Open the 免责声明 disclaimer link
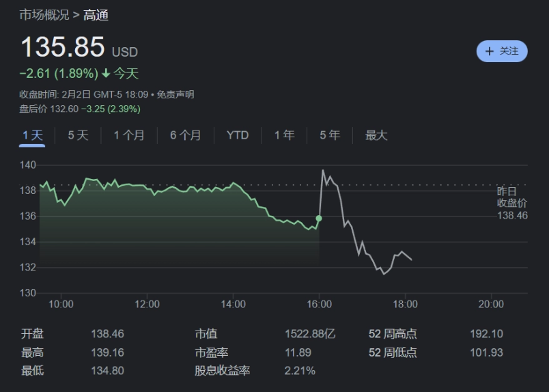Image resolution: width=549 pixels, height=392 pixels. coord(175,94)
